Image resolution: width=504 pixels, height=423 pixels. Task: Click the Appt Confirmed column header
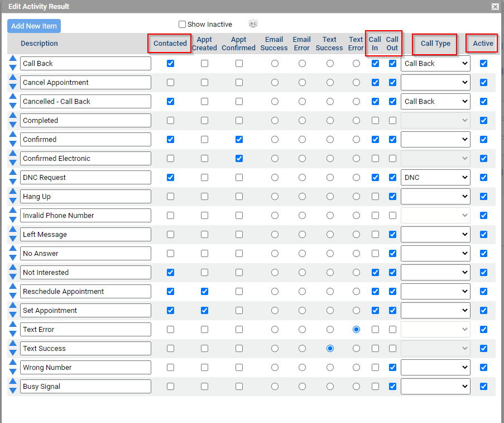coord(238,44)
